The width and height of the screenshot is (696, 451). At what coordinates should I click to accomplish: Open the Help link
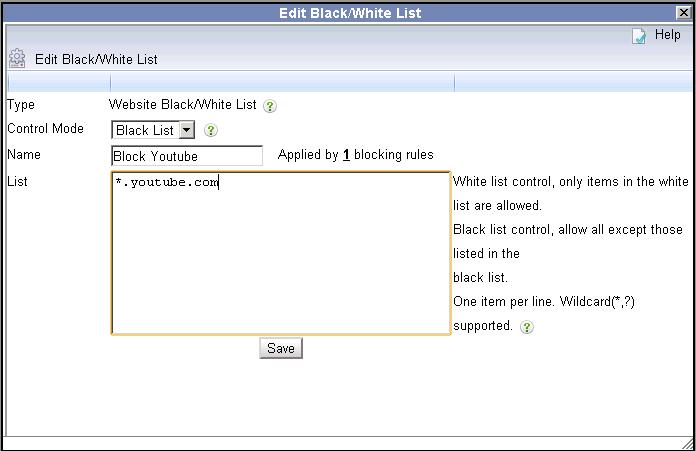click(667, 35)
